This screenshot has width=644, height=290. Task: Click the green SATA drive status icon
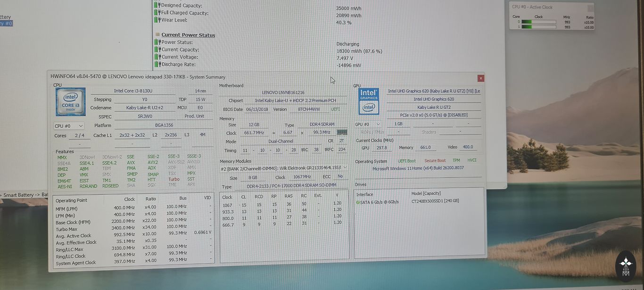point(358,202)
